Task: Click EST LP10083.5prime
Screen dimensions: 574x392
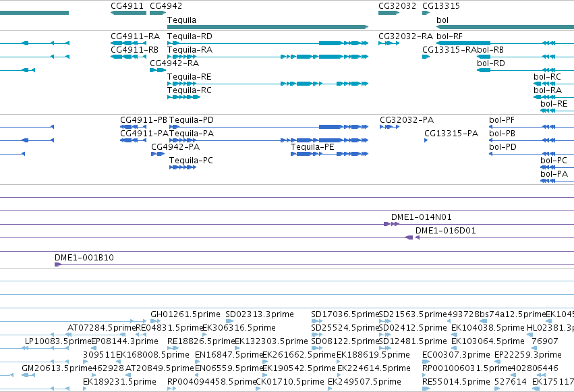Action: click(x=58, y=341)
